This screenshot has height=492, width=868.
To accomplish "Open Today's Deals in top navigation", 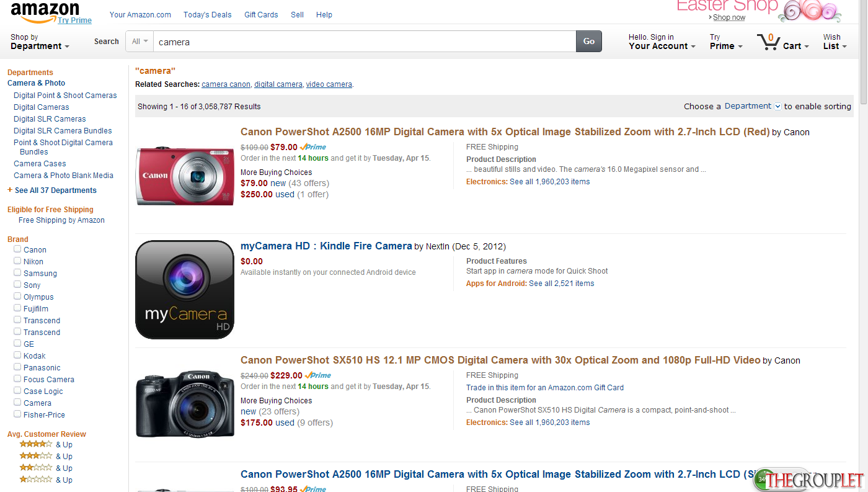I will pyautogui.click(x=208, y=14).
